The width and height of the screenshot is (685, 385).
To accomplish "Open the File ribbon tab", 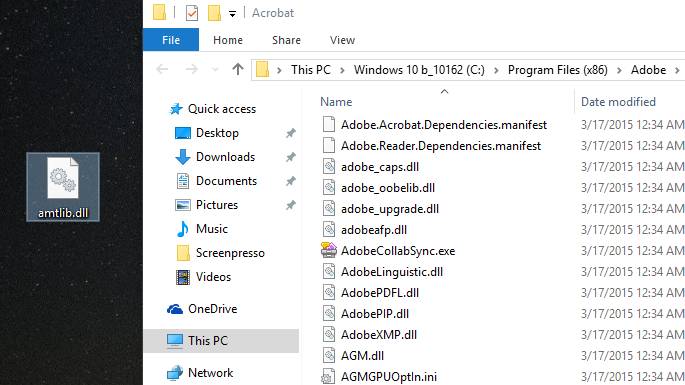I will (171, 40).
